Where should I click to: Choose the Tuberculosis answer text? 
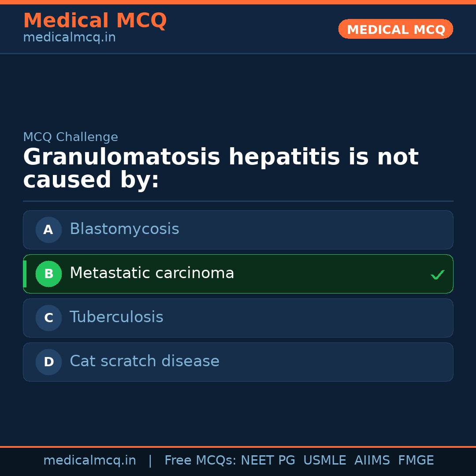click(x=116, y=317)
